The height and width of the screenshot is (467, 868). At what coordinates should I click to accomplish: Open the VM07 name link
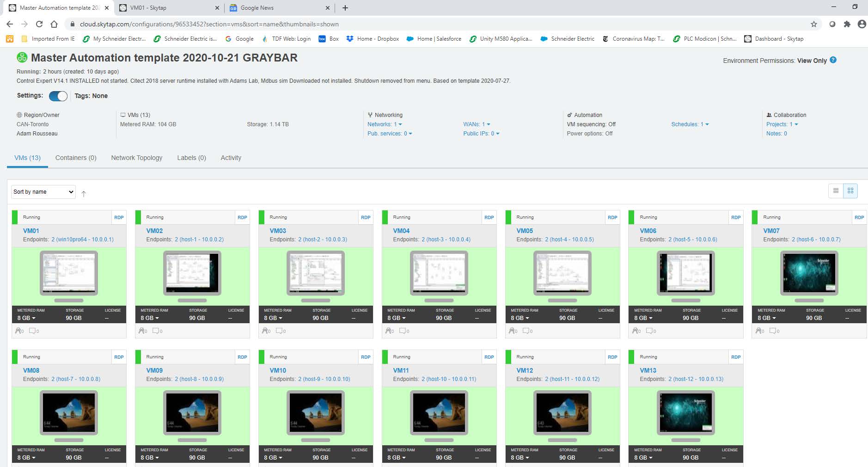771,231
